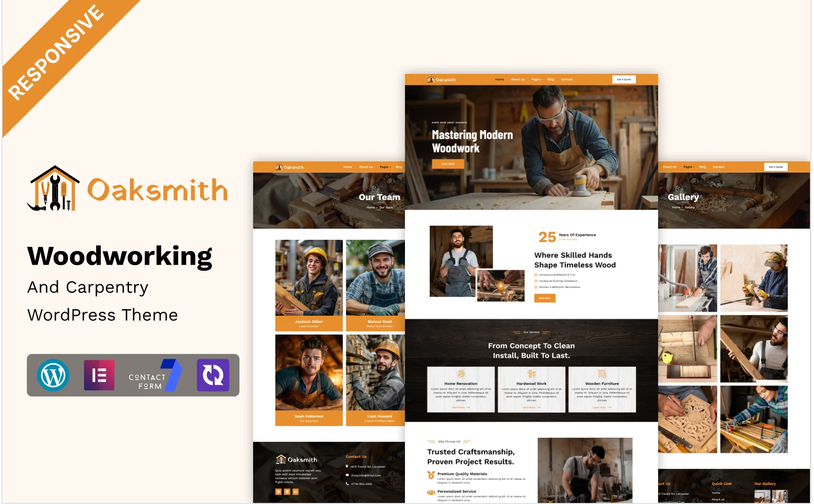Click 'Our Gallery' footer heading on Gallery page
Screen dimensions: 814x504
pyautogui.click(x=765, y=484)
